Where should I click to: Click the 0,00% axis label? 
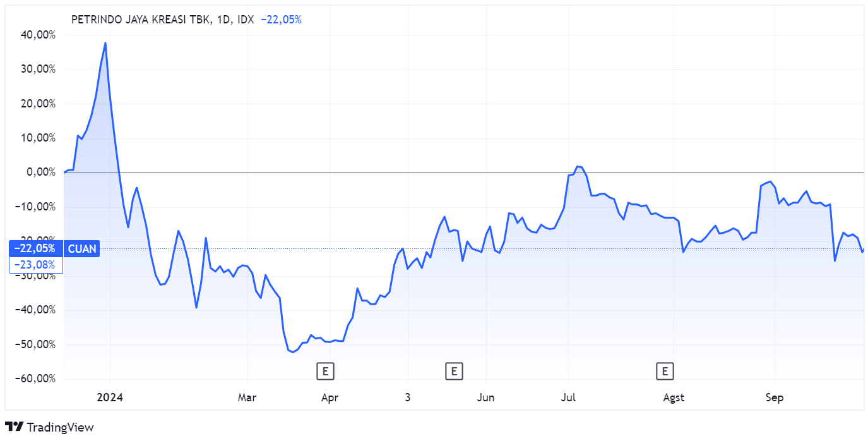tap(41, 173)
